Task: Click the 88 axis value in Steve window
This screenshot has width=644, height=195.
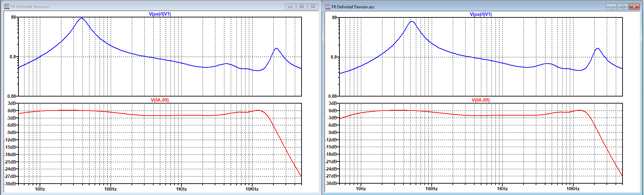Action: (13, 17)
